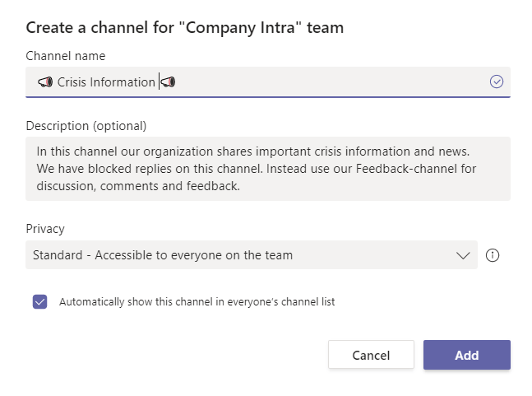Viewport: 532px width, 396px height.
Task: Click the "Crisis Information" text in name field
Action: [106, 82]
